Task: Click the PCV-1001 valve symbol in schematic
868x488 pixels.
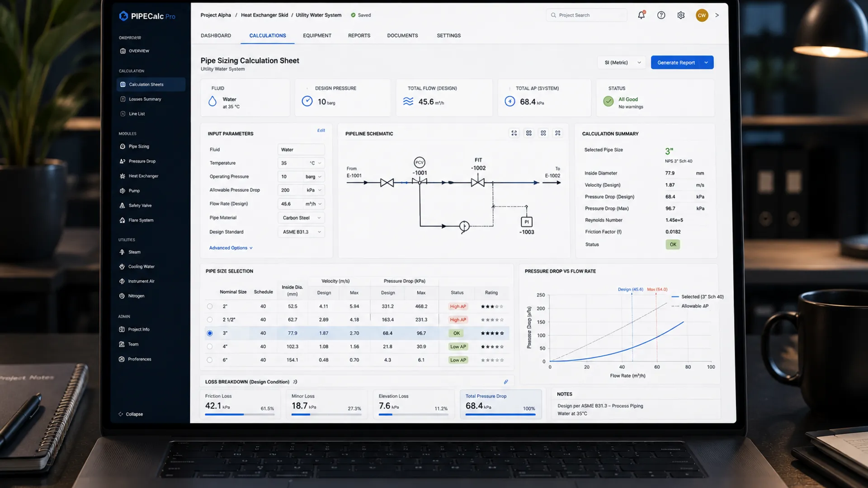Action: click(x=420, y=182)
